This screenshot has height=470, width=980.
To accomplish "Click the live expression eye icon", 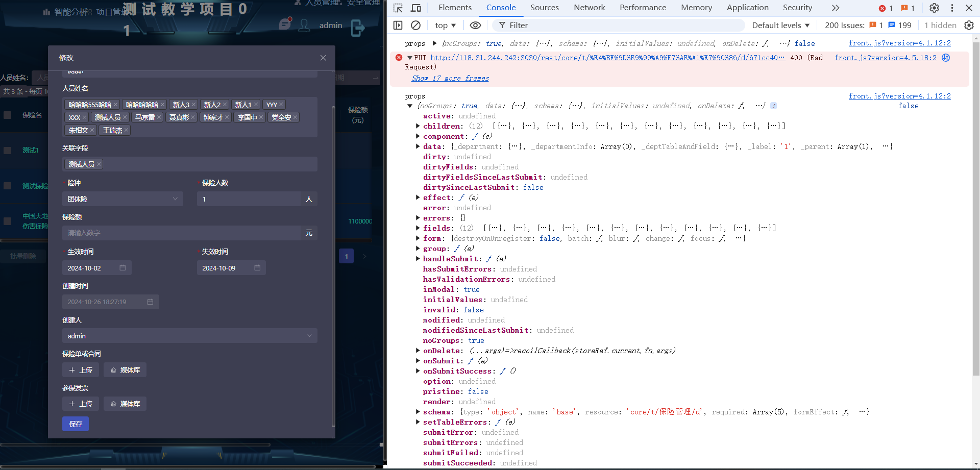I will tap(475, 25).
